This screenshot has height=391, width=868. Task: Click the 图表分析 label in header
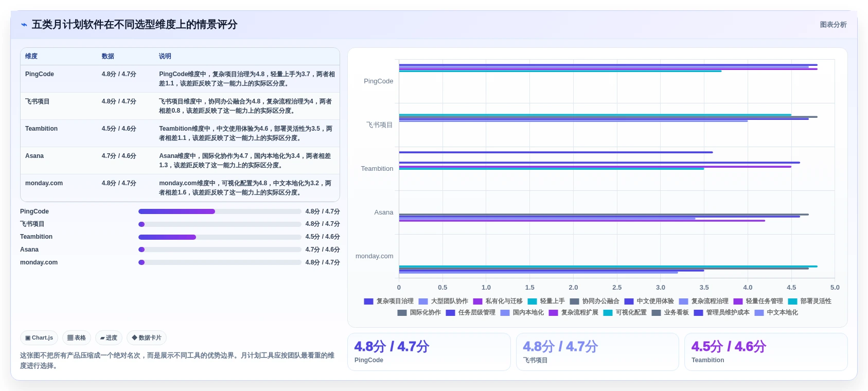833,25
